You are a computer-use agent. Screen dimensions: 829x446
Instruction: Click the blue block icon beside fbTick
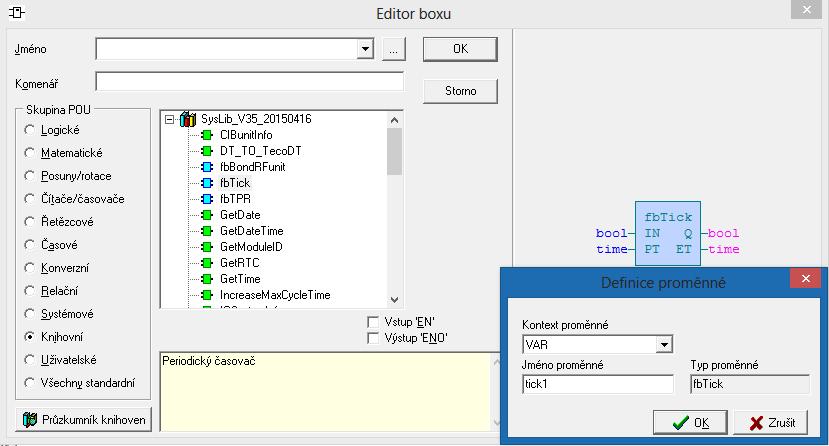point(207,183)
